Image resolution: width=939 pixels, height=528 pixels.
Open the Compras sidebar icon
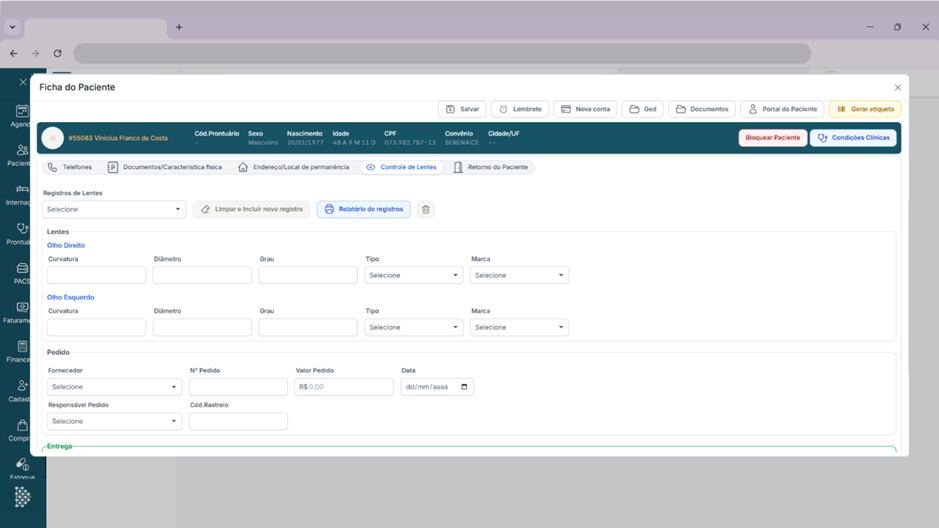tap(21, 427)
